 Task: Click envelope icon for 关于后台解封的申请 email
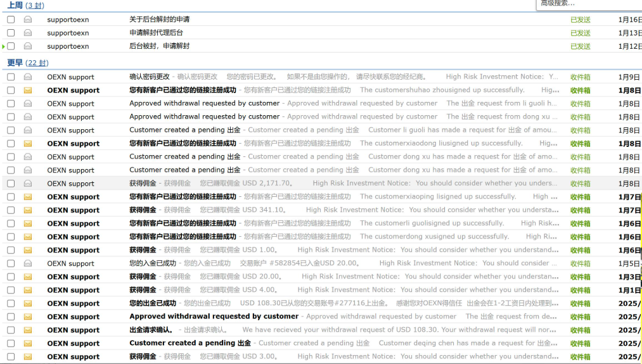point(28,20)
